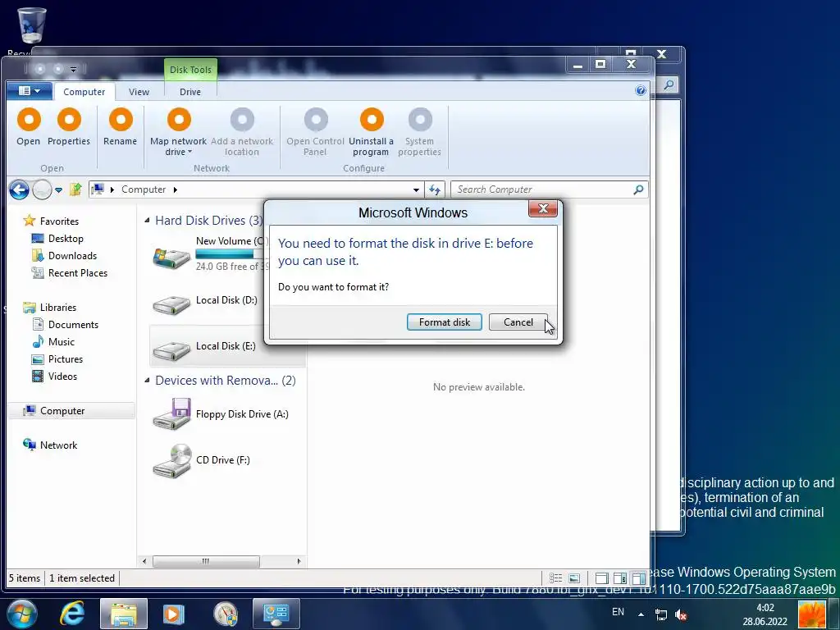
Task: Click the Open Control Panel ribbon icon
Action: (x=316, y=120)
